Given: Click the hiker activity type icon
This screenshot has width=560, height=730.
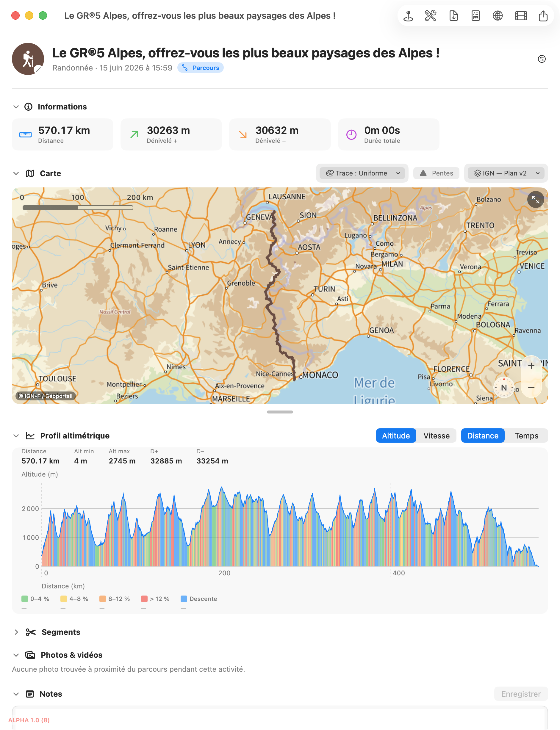Looking at the screenshot, I should 28,59.
